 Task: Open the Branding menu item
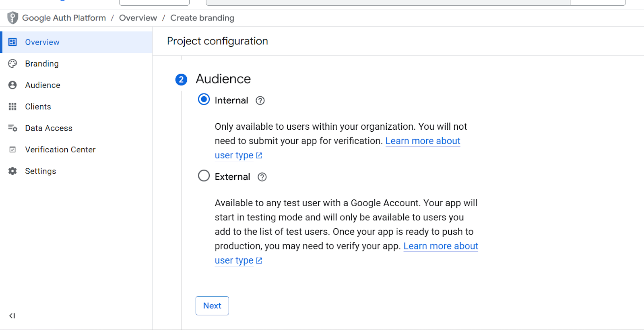pyautogui.click(x=42, y=64)
